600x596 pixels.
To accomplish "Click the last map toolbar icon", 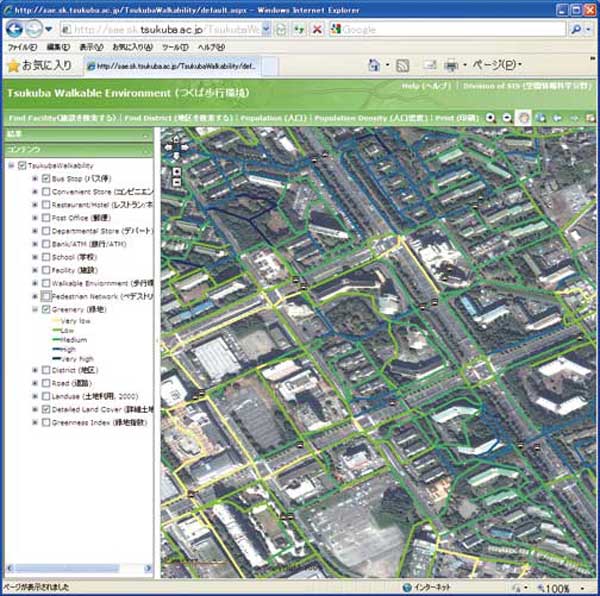I will click(x=590, y=118).
